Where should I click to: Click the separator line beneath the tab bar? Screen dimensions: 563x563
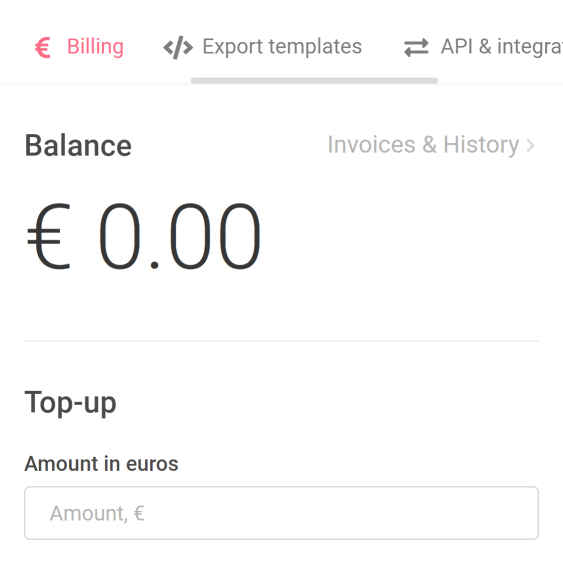(282, 85)
